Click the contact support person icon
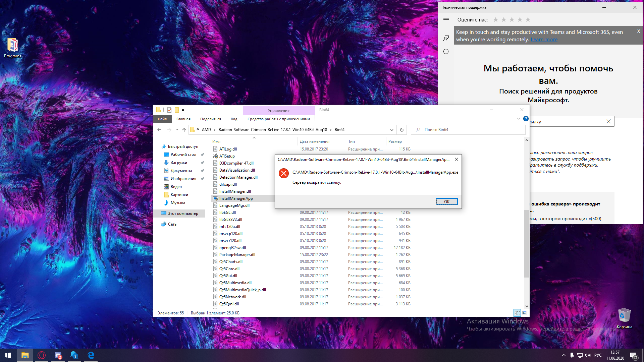The height and width of the screenshot is (362, 644). [x=446, y=38]
